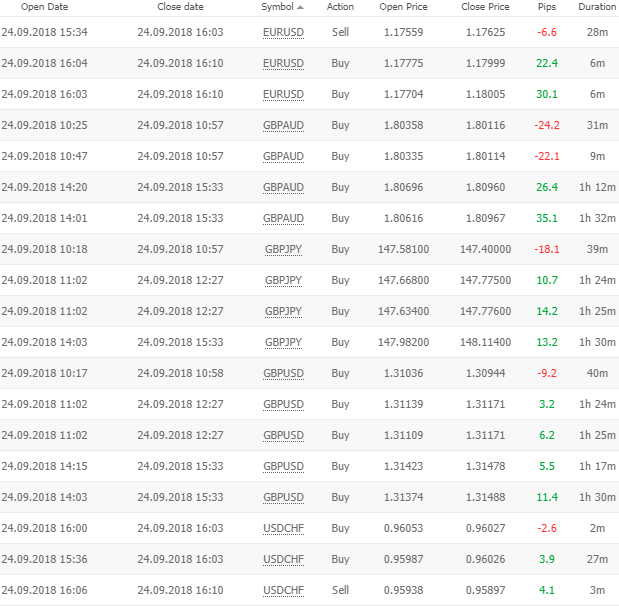The image size is (619, 606).
Task: Open GBPUSD link with 5.5 pips
Action: [283, 466]
